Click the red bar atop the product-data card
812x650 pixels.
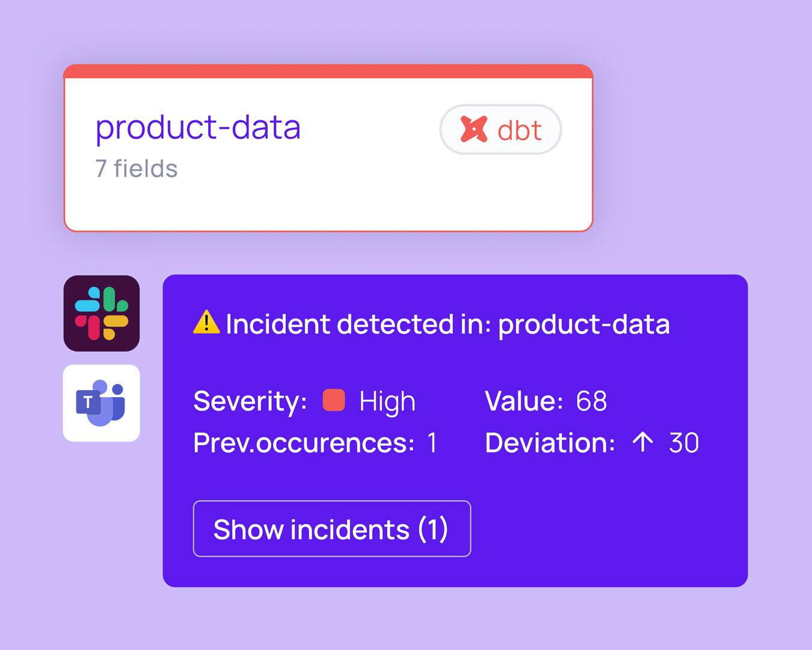click(x=328, y=72)
